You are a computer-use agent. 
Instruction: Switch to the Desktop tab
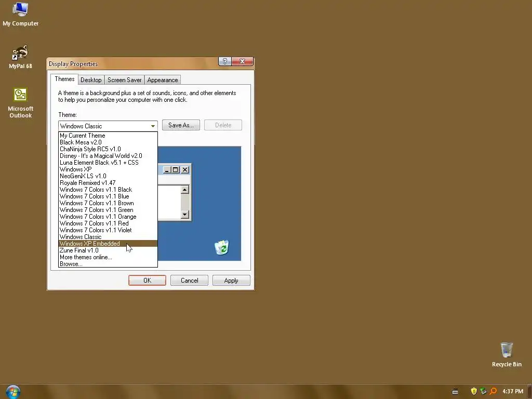pos(91,80)
